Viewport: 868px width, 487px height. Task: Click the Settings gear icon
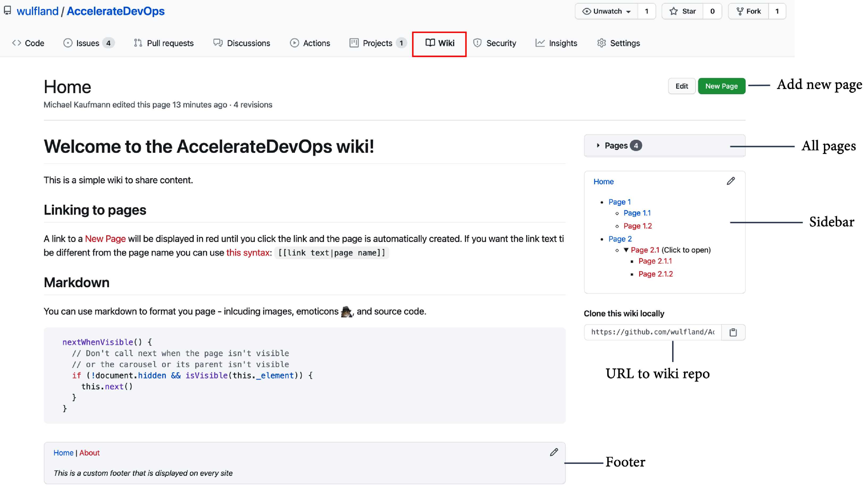click(x=601, y=43)
